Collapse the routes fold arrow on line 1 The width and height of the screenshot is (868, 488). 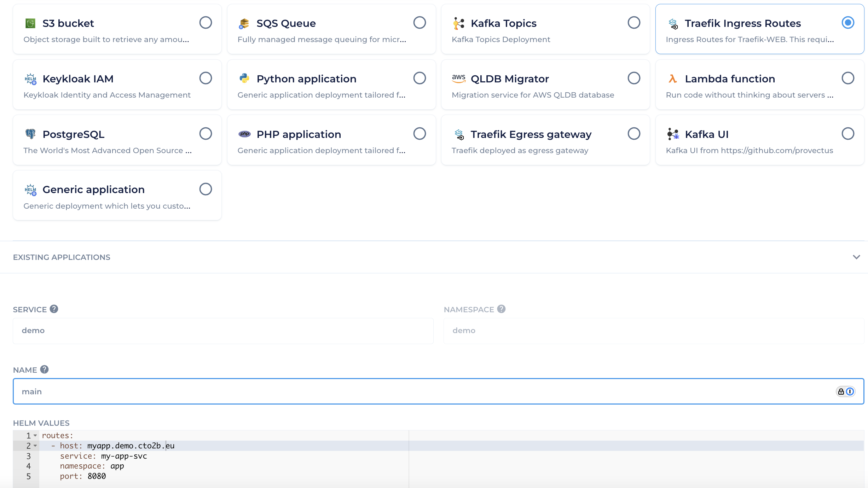coord(35,436)
